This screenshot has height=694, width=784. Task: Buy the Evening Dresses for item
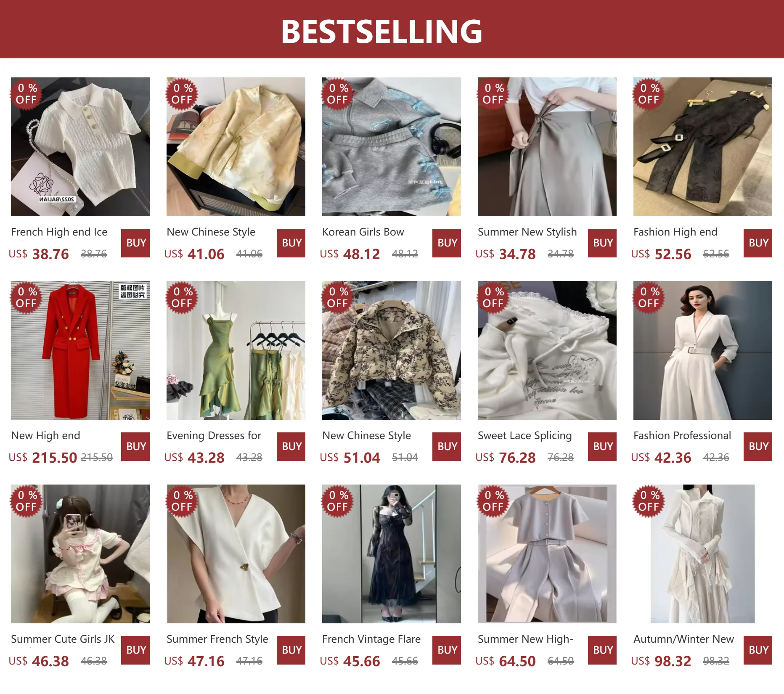coord(291,447)
